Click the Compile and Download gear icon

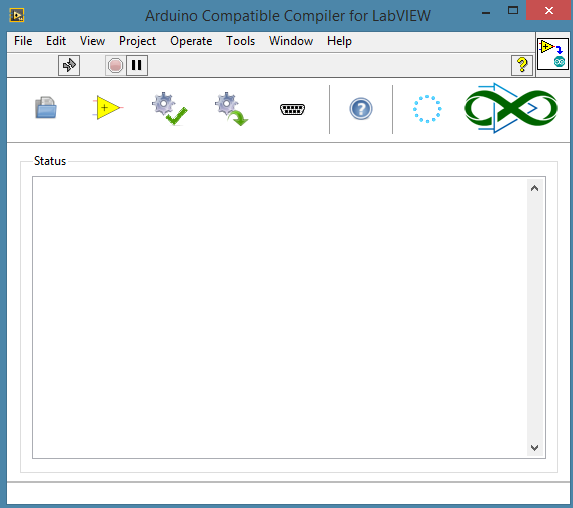click(231, 109)
